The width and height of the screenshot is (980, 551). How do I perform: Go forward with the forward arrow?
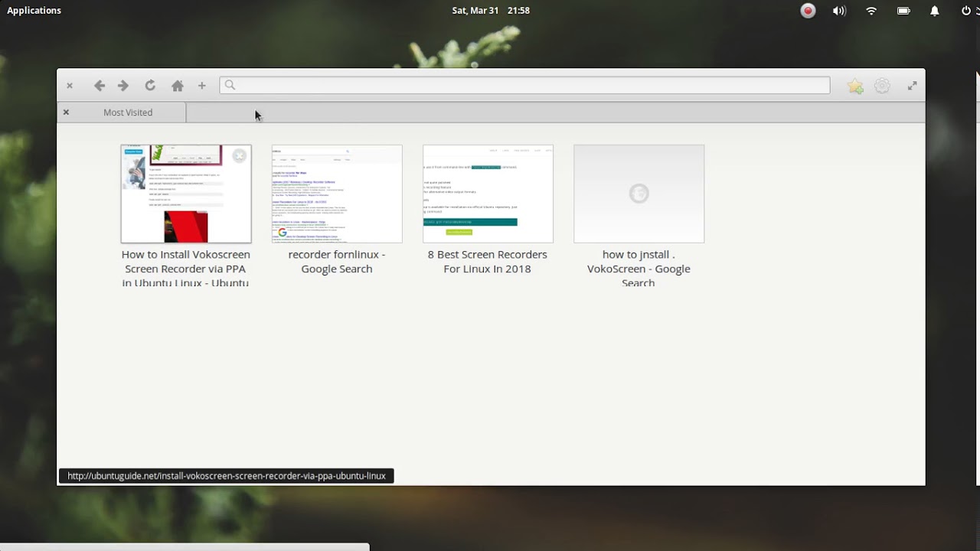[123, 86]
